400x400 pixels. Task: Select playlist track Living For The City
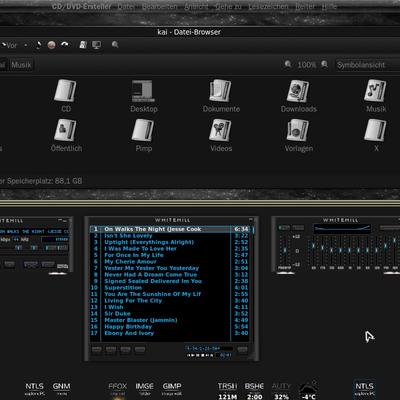point(169,301)
